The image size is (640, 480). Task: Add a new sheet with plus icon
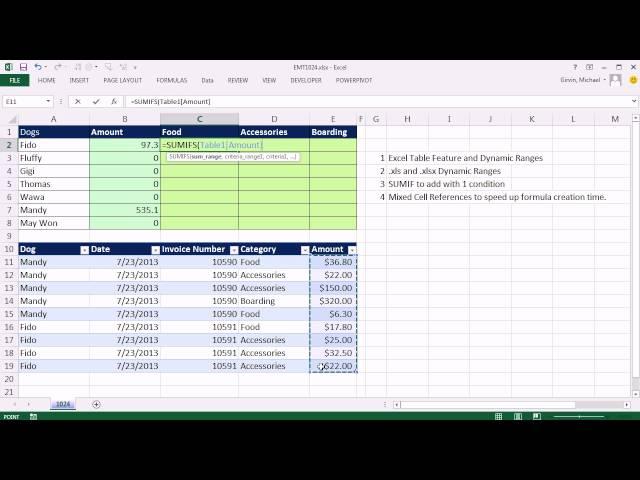click(96, 404)
